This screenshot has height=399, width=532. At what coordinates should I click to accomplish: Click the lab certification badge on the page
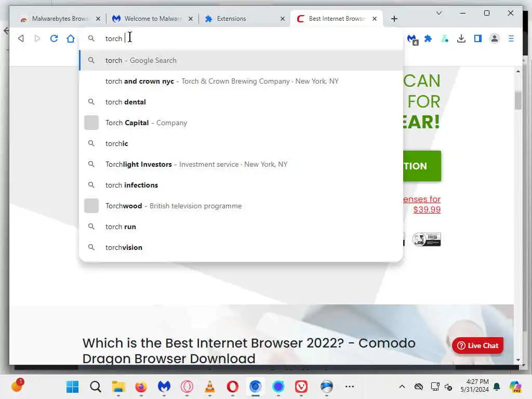point(427,240)
